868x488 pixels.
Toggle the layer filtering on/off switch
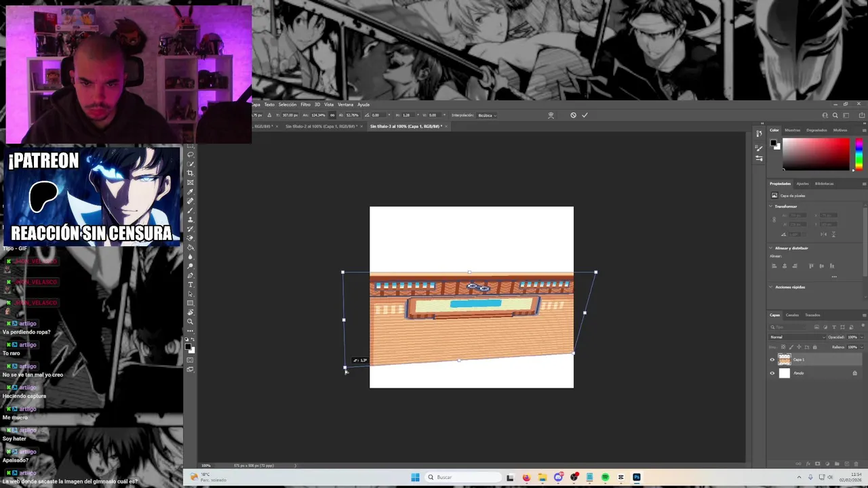863,325
